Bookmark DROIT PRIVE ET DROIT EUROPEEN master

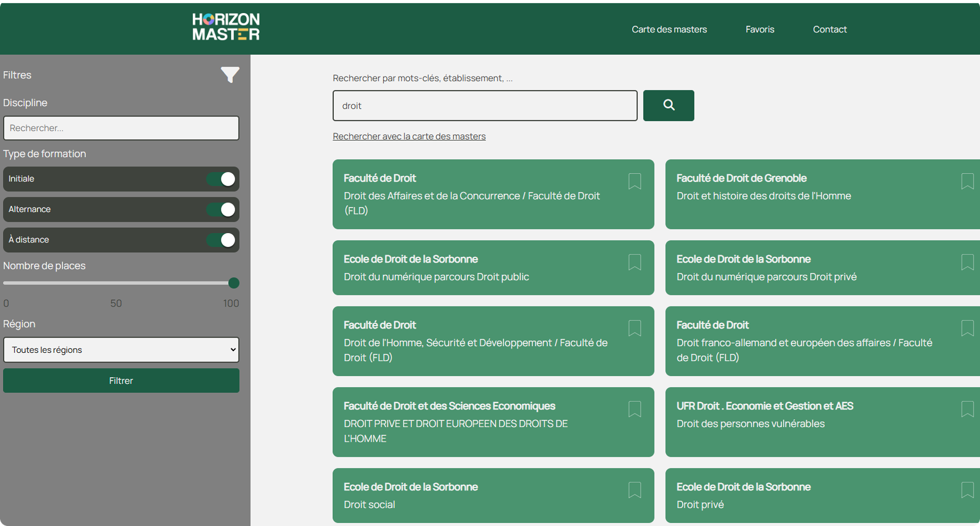634,409
